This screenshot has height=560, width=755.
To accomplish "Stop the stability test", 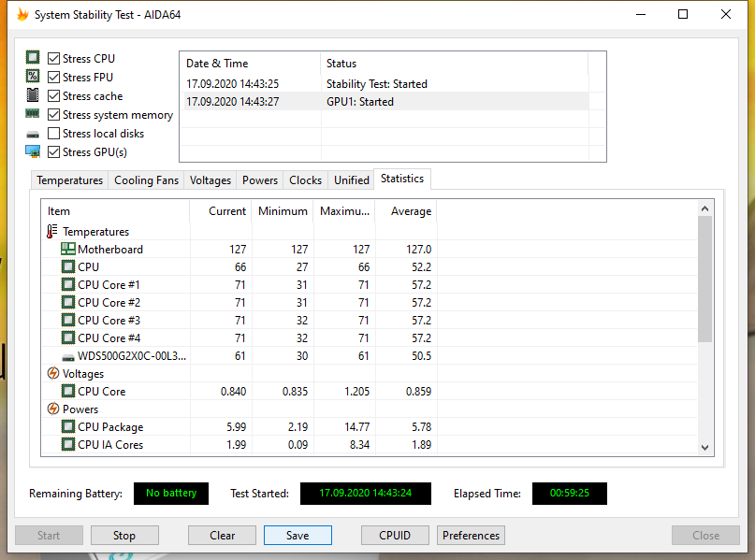I will [124, 536].
